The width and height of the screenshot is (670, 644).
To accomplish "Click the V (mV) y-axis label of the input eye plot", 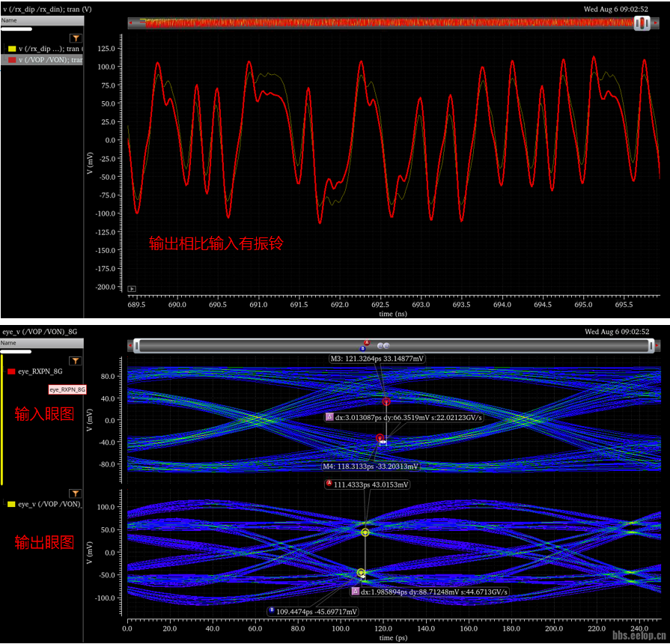I will [x=89, y=419].
